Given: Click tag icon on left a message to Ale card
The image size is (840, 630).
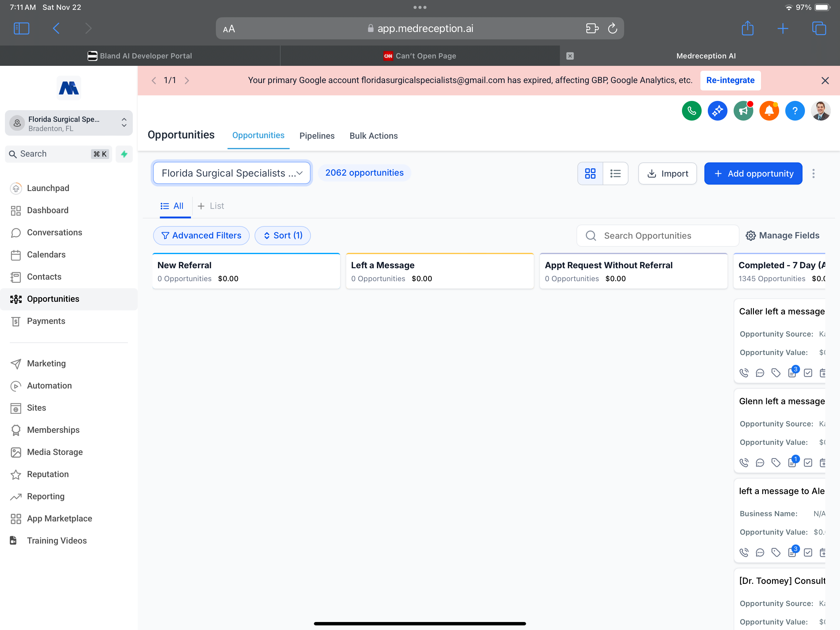Looking at the screenshot, I should pyautogui.click(x=776, y=552).
